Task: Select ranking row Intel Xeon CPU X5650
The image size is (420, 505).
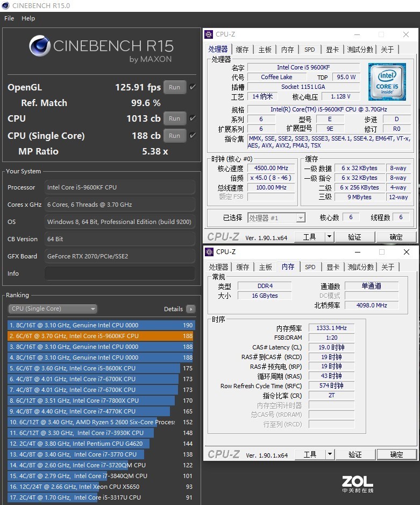Action: [101, 487]
